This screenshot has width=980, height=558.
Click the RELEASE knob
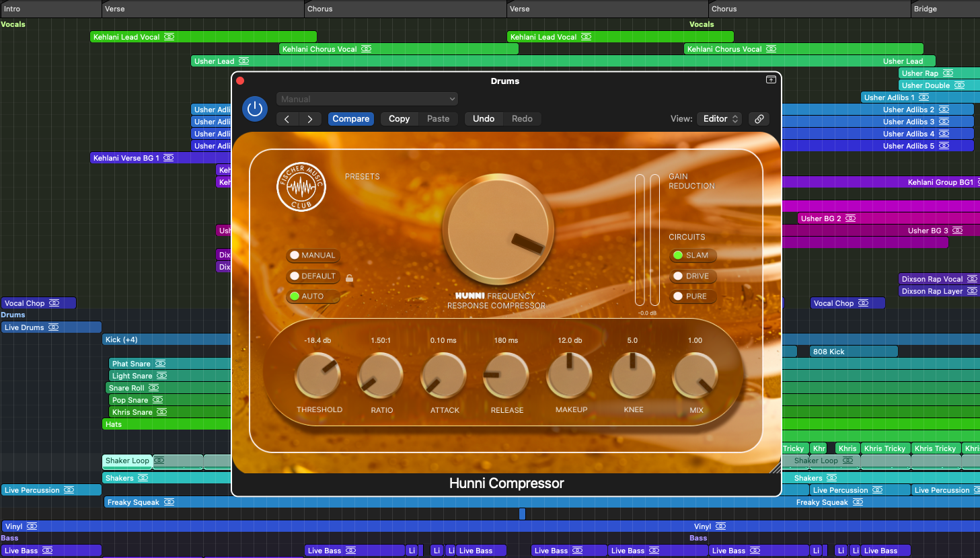click(x=506, y=376)
